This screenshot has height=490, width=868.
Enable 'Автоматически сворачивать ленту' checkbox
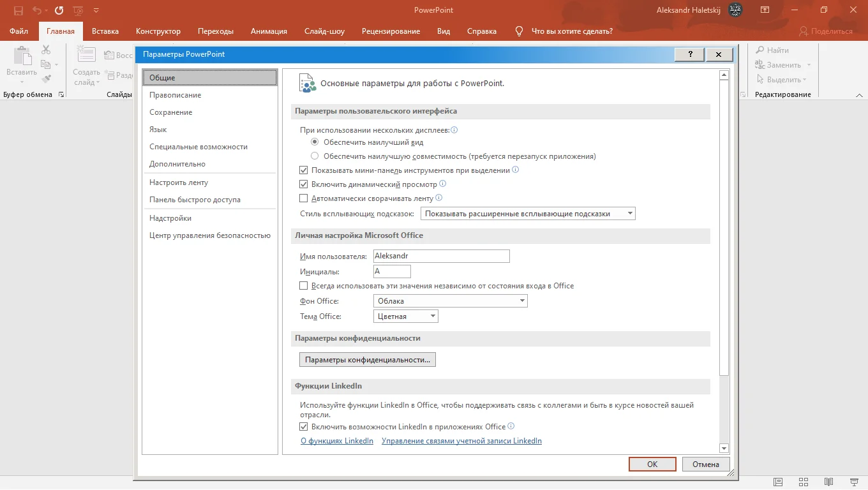tap(304, 198)
